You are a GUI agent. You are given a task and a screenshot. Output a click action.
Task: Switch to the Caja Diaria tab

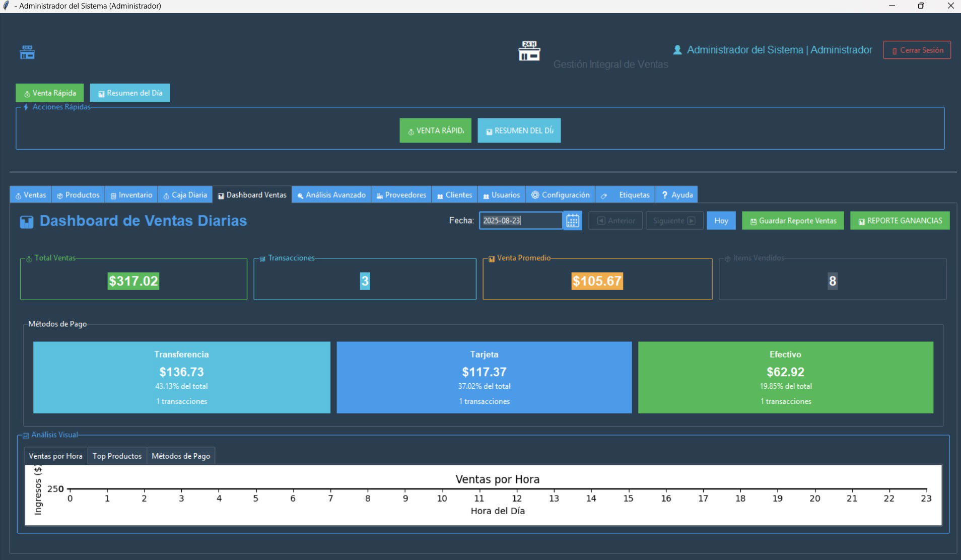[185, 195]
